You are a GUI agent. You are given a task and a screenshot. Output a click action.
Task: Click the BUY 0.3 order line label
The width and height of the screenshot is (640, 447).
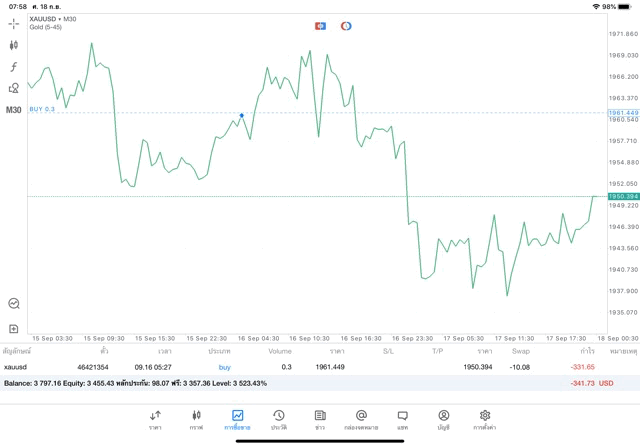[43, 108]
